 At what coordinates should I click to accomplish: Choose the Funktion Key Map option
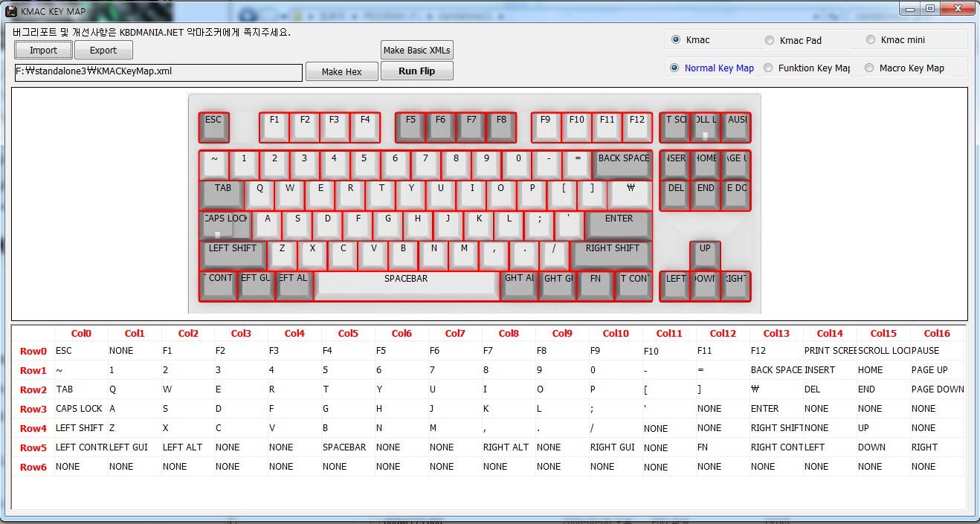point(807,68)
